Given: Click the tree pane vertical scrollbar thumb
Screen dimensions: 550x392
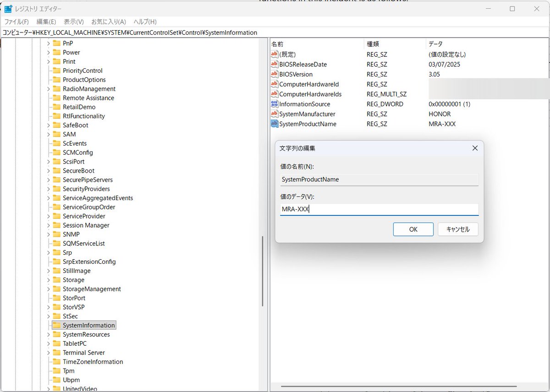Looking at the screenshot, I should [x=263, y=271].
